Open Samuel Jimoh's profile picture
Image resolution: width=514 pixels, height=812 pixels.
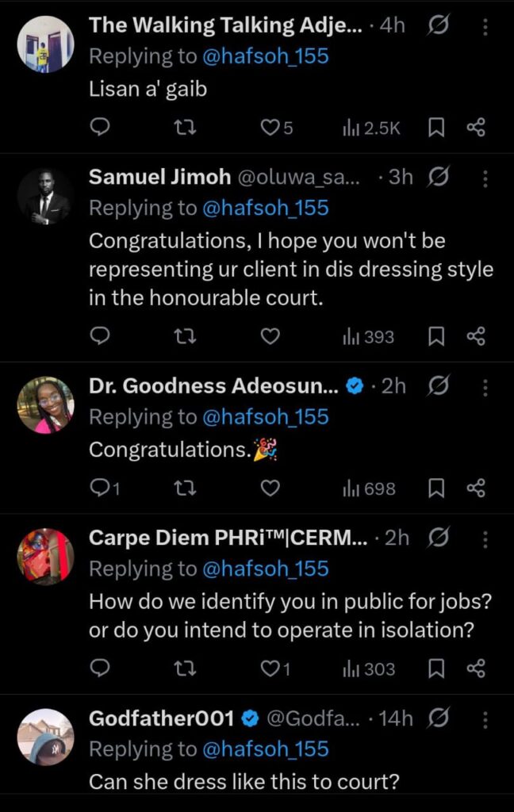click(x=45, y=197)
